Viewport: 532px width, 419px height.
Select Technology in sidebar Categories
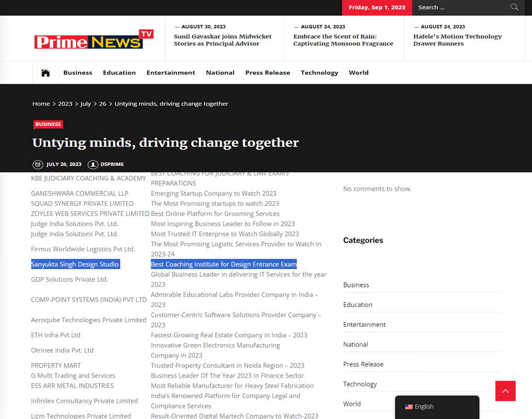[360, 384]
